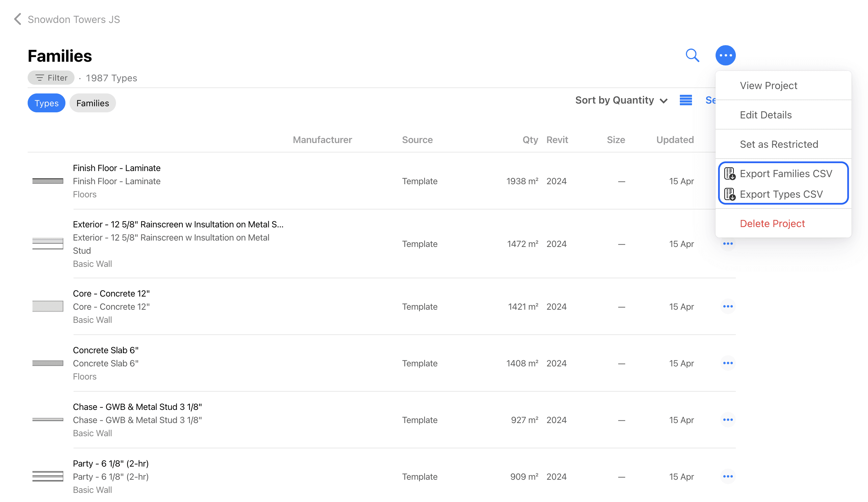The image size is (868, 502).
Task: Open the Party - 6 1/8" (2-hr) type
Action: coord(111,464)
